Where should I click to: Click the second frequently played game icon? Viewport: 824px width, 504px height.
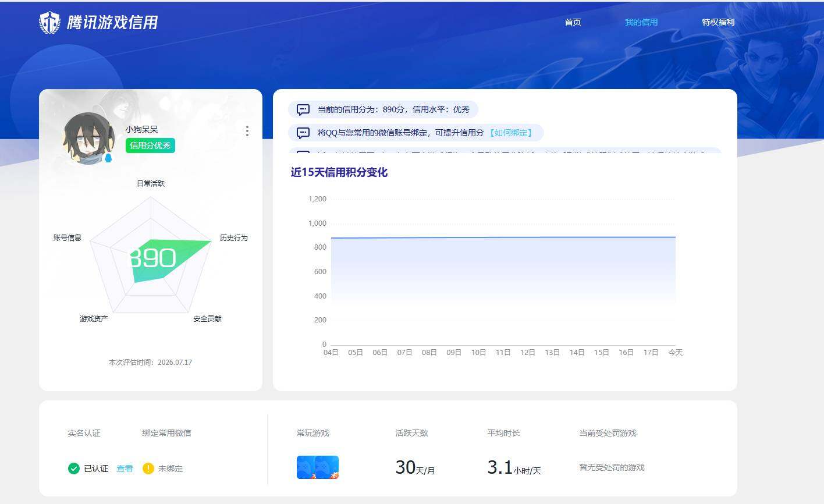[x=328, y=467]
